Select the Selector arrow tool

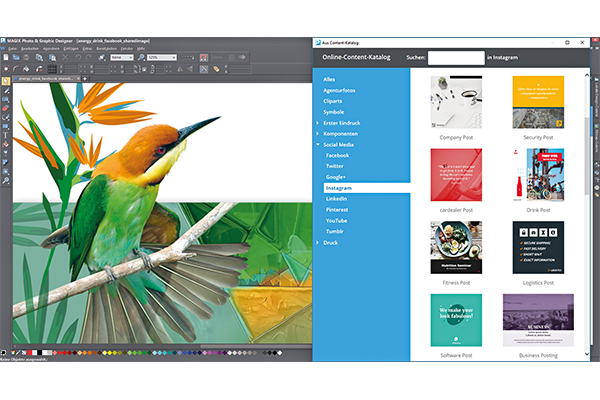coord(6,81)
